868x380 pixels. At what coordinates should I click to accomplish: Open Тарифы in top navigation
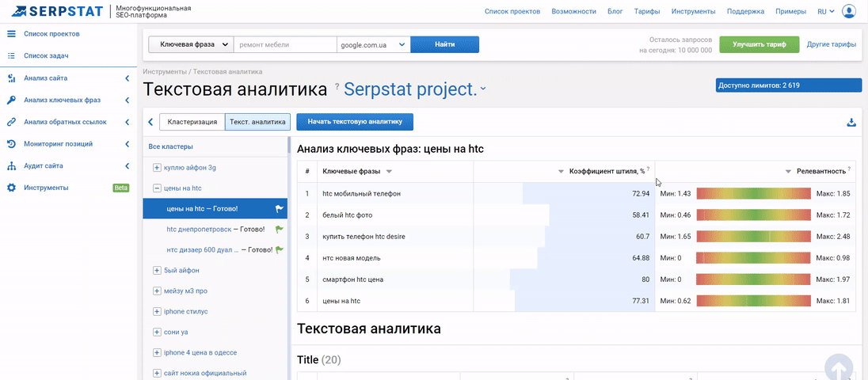pos(646,12)
